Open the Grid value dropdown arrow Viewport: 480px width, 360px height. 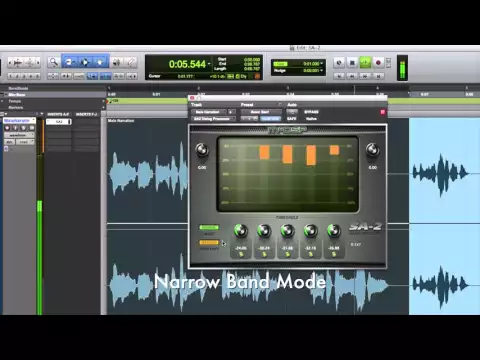[321, 63]
